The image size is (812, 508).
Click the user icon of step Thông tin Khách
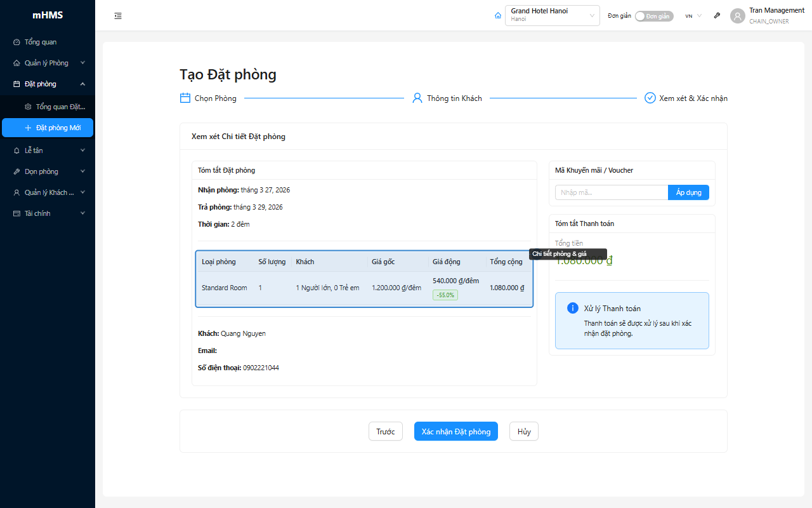tap(417, 98)
